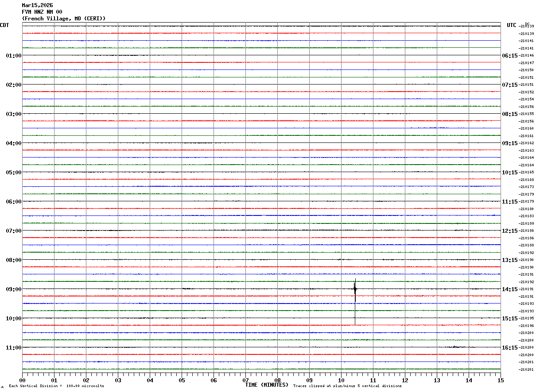Viewport: 536px width, 392px height.
Task: Click the Traces clipped footer note
Action: point(347,386)
